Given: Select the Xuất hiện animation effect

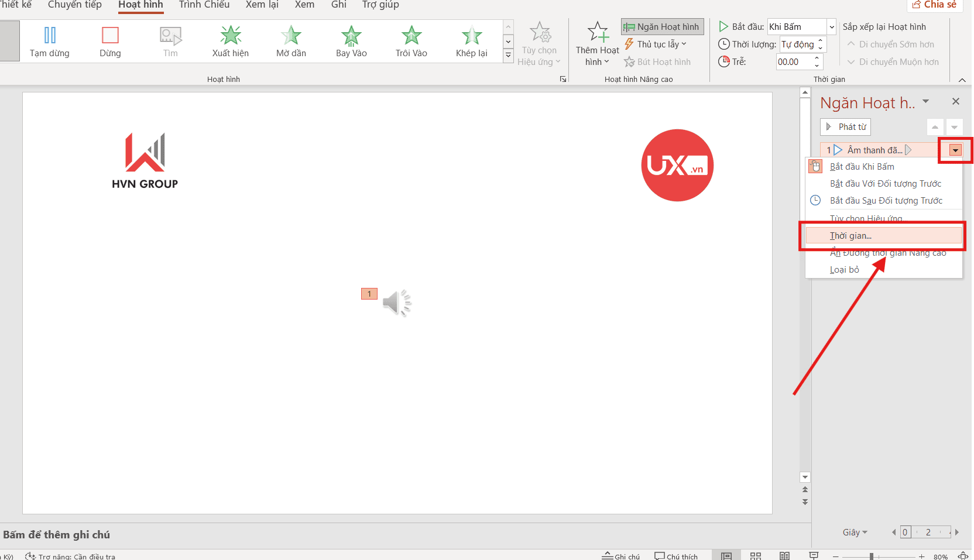Looking at the screenshot, I should [x=230, y=41].
